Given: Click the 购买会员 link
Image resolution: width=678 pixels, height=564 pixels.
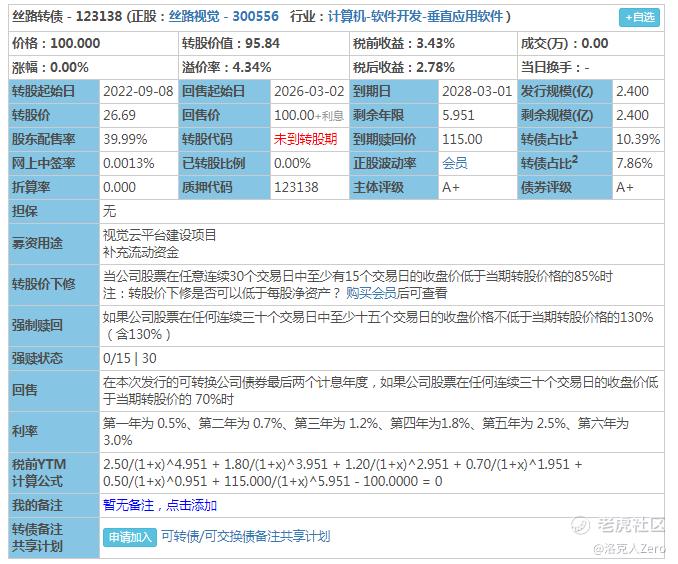Looking at the screenshot, I should tap(371, 293).
